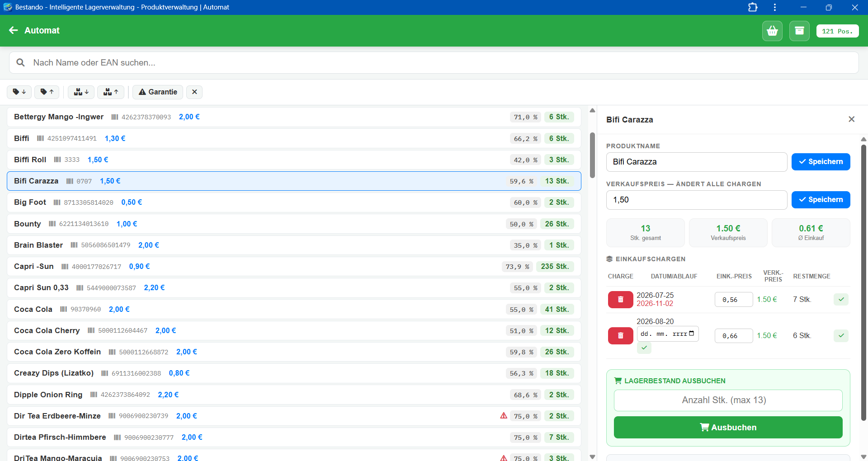Confirm the 7 Stk. batch with checkmark
Viewport: 868px width, 461px height.
841,299
